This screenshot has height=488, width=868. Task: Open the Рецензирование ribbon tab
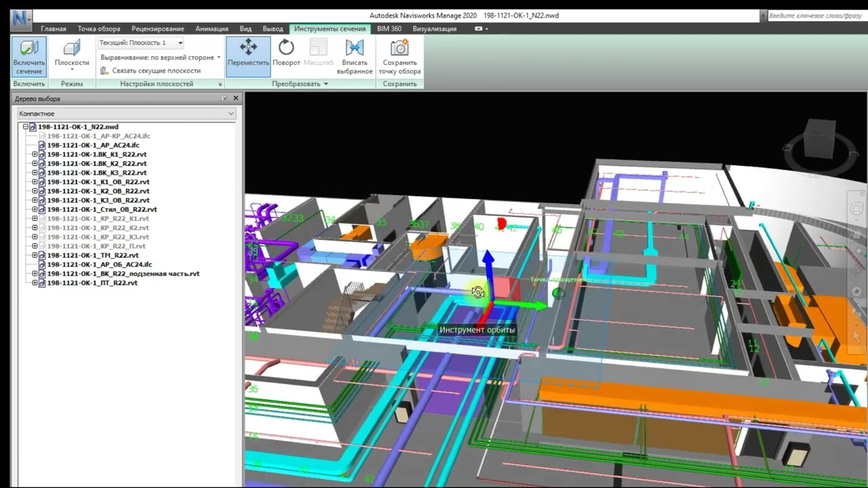[x=158, y=29]
